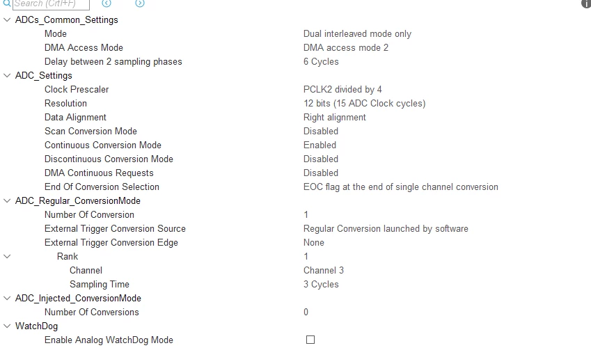Collapse ADC_Injected_ConversionMode group
This screenshot has width=591, height=364.
tap(7, 298)
